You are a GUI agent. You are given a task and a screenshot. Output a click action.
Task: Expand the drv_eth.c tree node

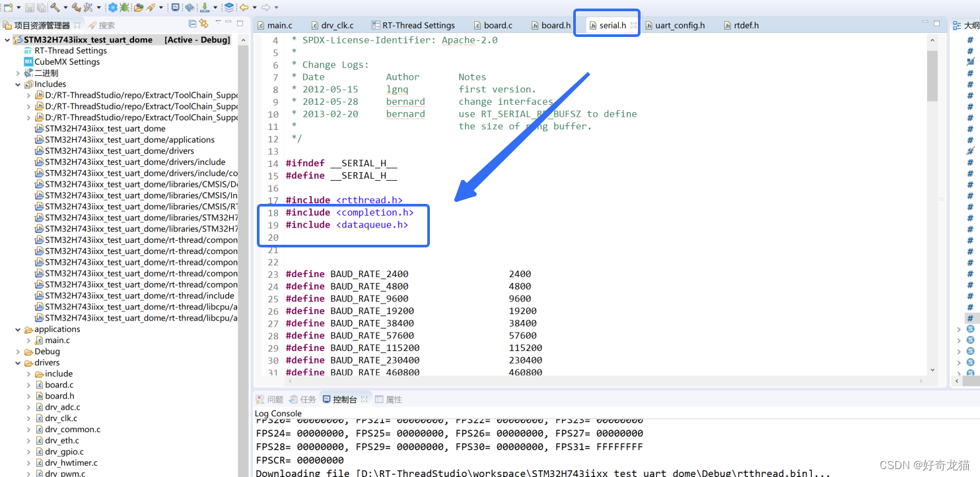tap(28, 441)
